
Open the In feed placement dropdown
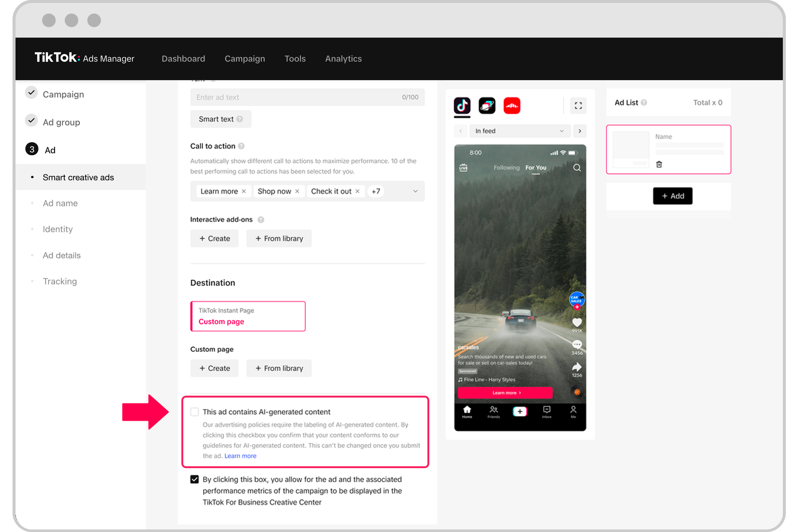point(519,131)
